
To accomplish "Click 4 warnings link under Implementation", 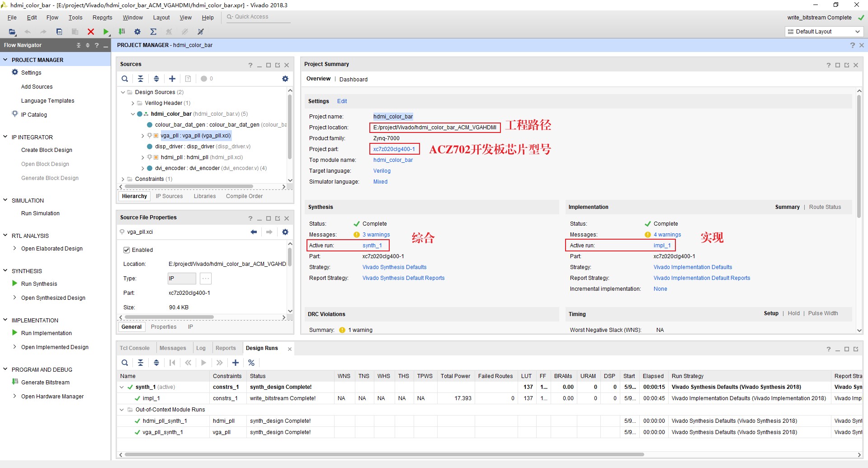I will coord(667,235).
